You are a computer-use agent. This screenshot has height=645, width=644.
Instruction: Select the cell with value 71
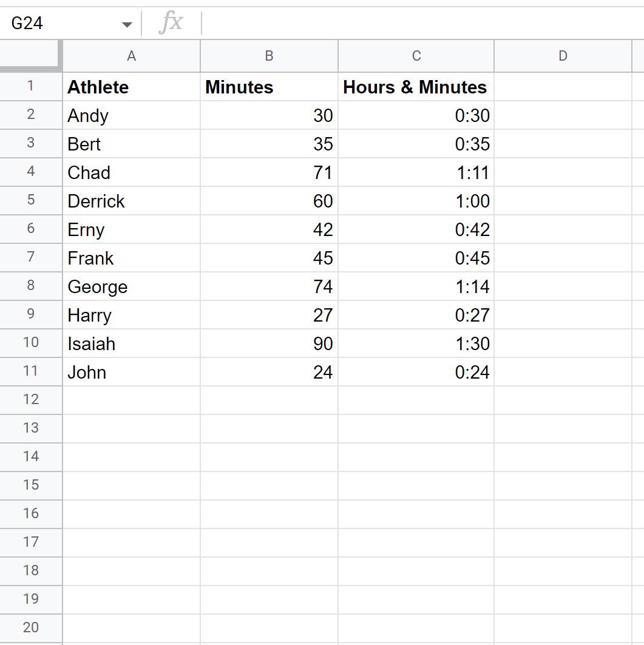[x=269, y=172]
